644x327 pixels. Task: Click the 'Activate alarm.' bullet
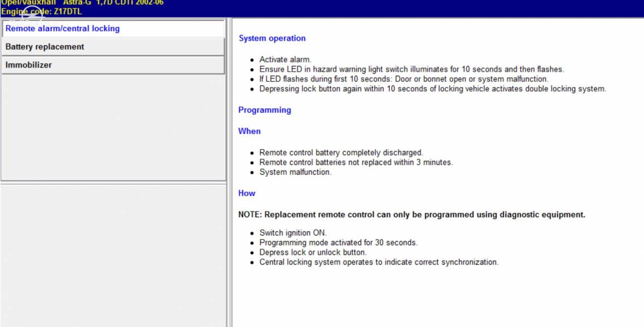click(x=285, y=59)
